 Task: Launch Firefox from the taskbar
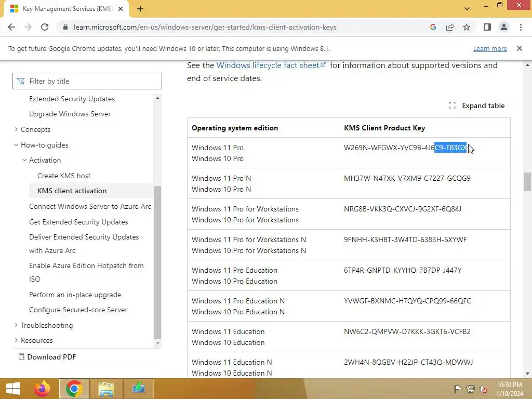click(x=42, y=389)
